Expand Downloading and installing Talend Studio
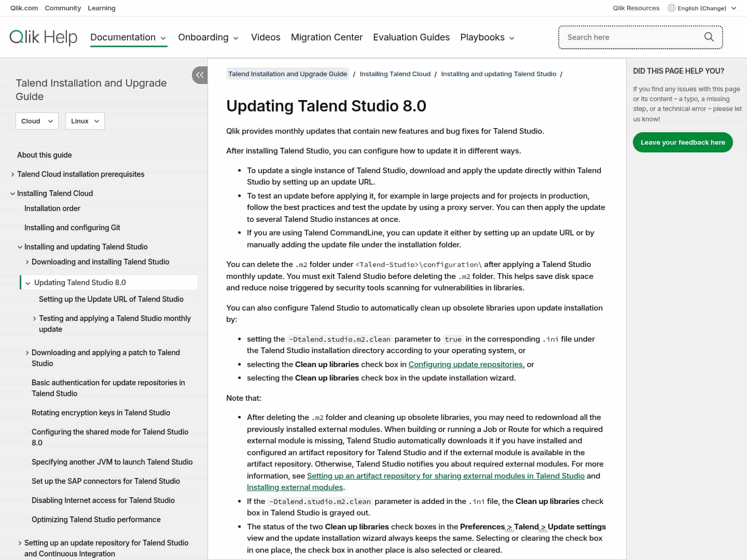Viewport: 747px width, 560px height. [x=27, y=262]
